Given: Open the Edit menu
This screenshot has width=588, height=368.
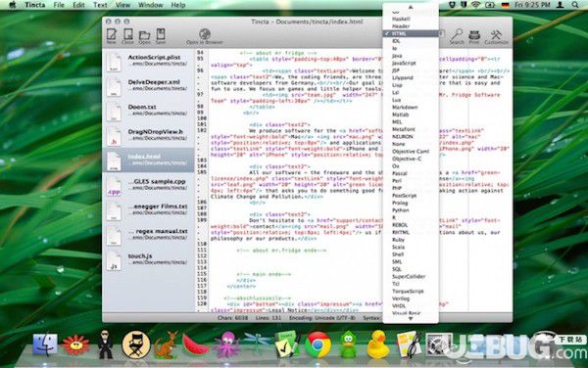Looking at the screenshot, I should pyautogui.click(x=78, y=5).
